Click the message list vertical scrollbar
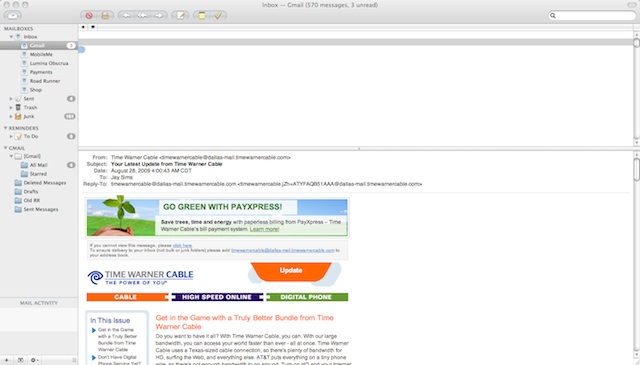 click(636, 89)
